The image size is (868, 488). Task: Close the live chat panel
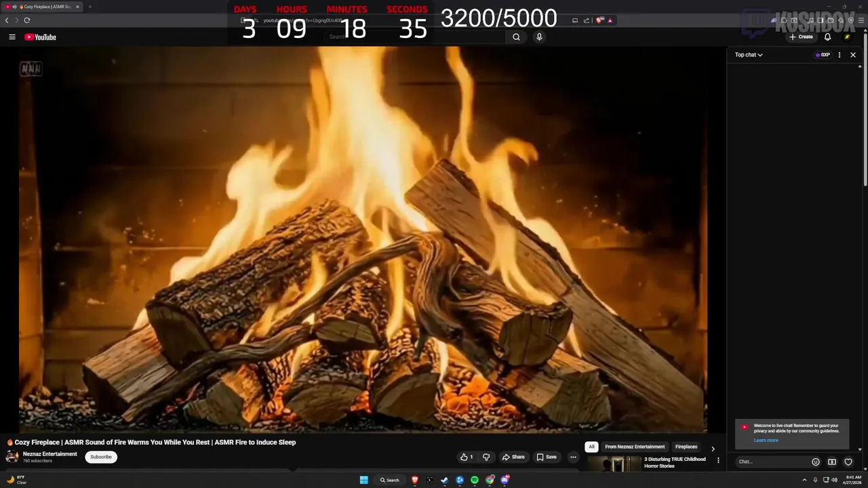coord(853,55)
